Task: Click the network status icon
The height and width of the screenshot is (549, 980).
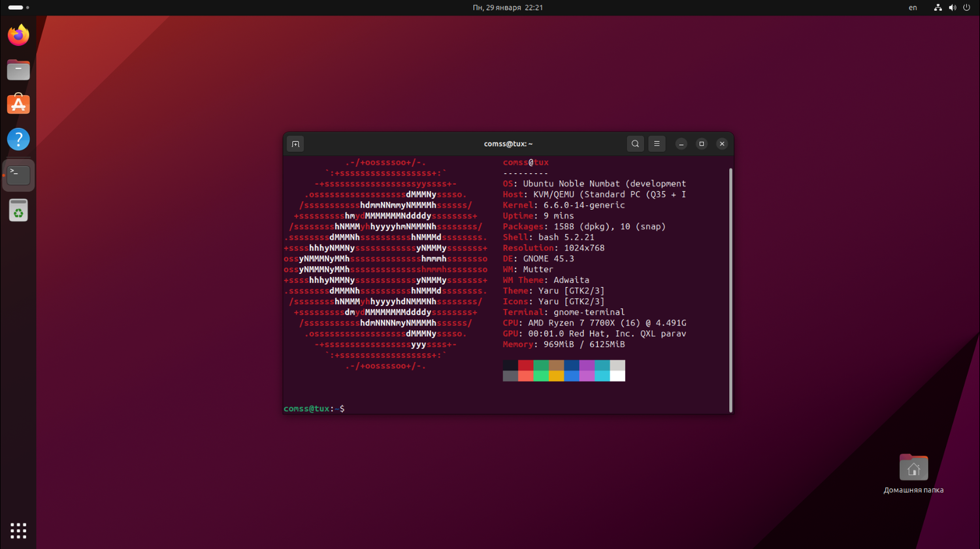Action: (938, 8)
